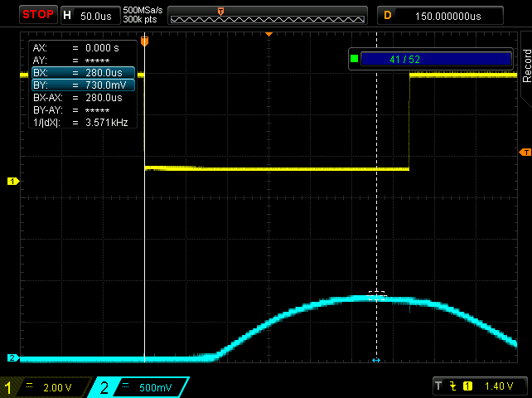Click the green square in record frame bar
This screenshot has width=532, height=398.
355,59
